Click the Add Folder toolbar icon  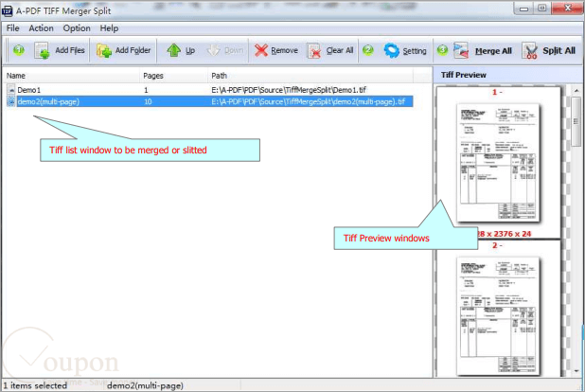[x=104, y=50]
